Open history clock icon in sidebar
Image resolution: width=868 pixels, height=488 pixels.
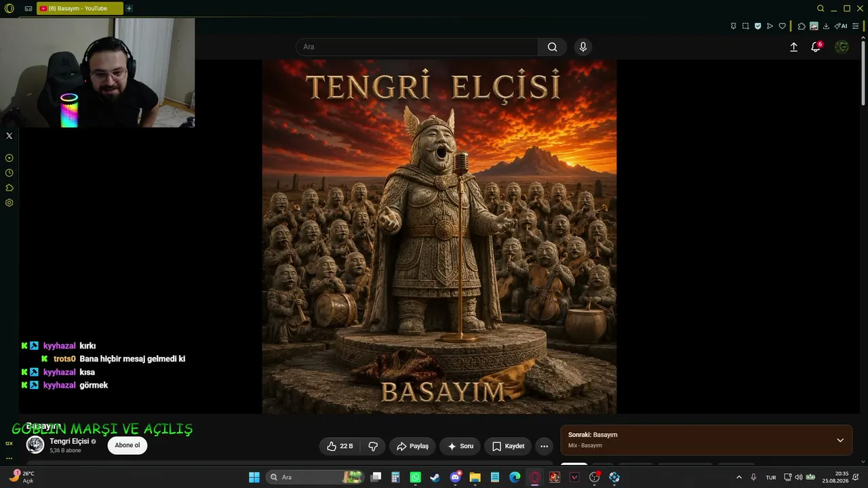[9, 173]
